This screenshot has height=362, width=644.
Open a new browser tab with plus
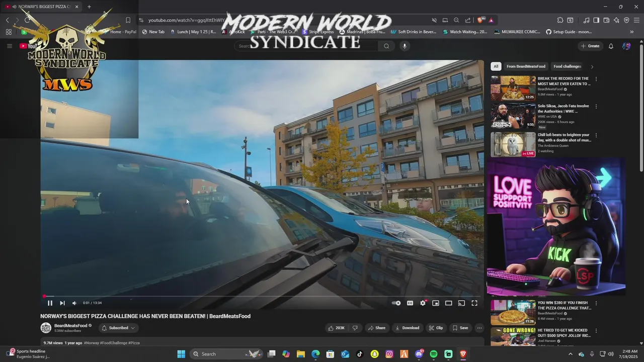[x=89, y=7]
